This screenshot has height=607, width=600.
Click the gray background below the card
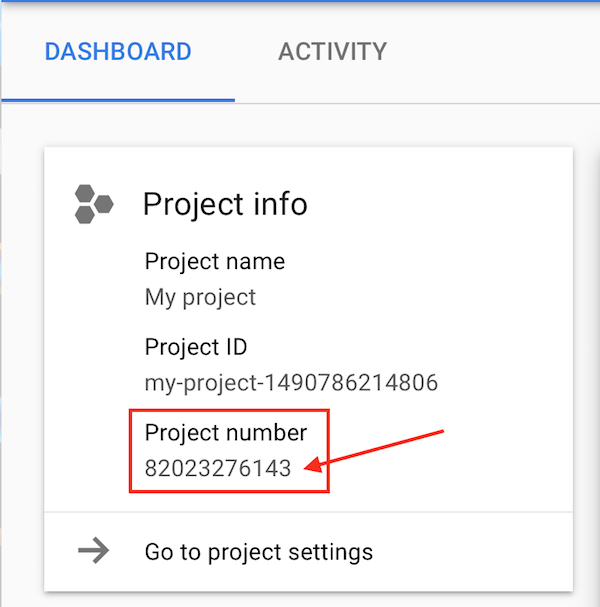pyautogui.click(x=300, y=600)
